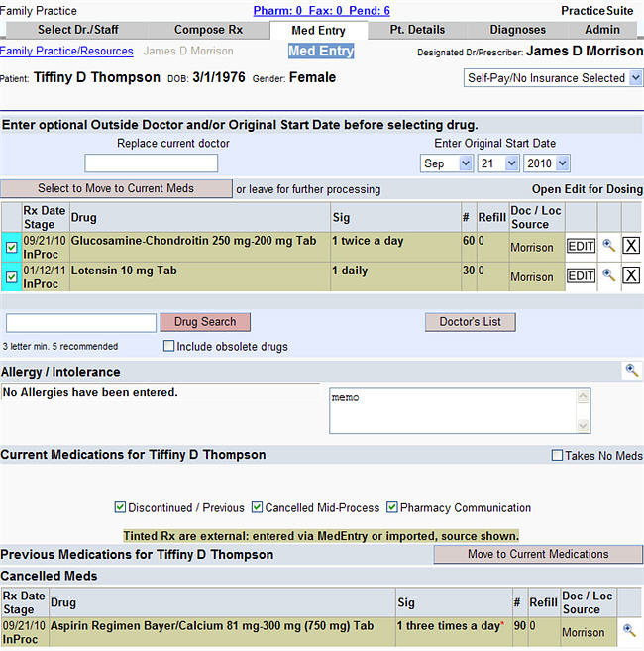Open magnifier details for Glucosamine-Chondroitin row
The image size is (644, 651).
coord(608,246)
